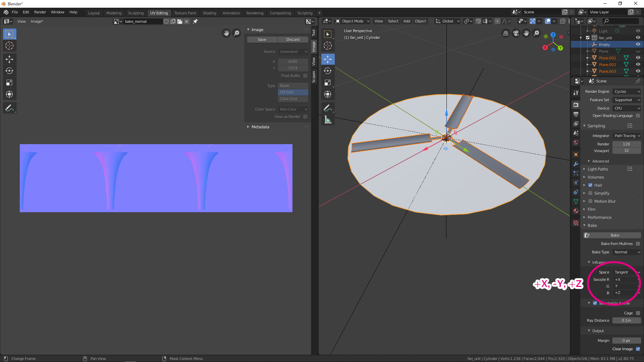Unlink the bake_normal image with X icon
Viewport: 644px width, 362px height.
[186, 21]
